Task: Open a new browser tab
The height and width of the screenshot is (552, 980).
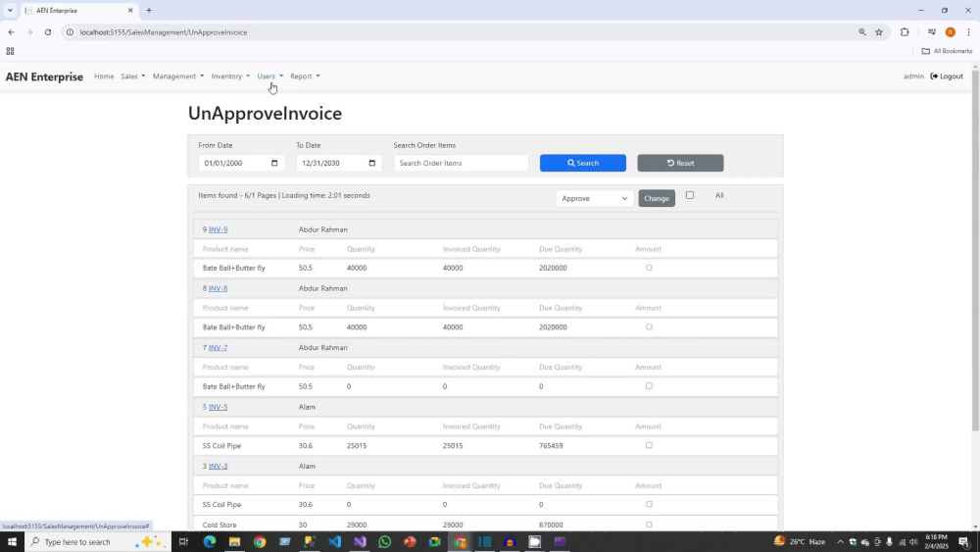Action: [x=149, y=10]
